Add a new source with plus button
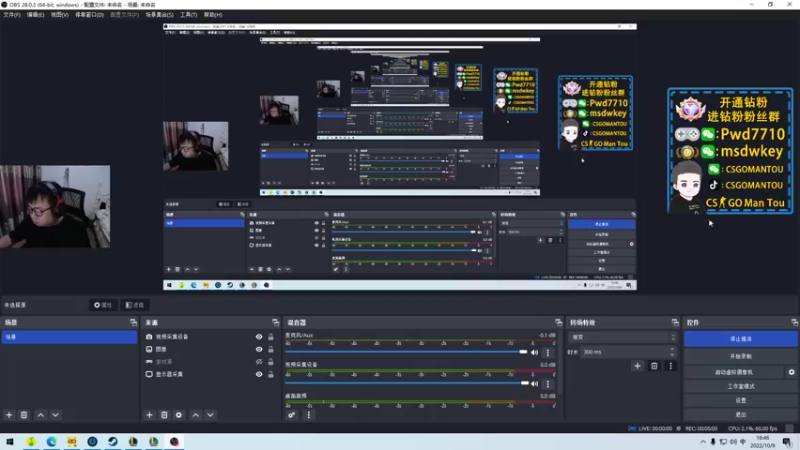This screenshot has height=450, width=800. [149, 415]
